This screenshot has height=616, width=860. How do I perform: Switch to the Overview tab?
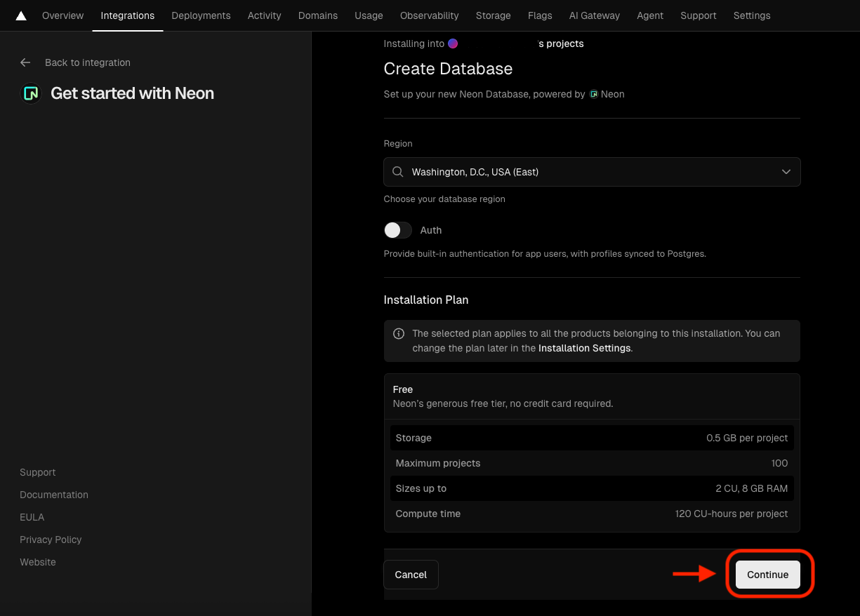point(62,15)
